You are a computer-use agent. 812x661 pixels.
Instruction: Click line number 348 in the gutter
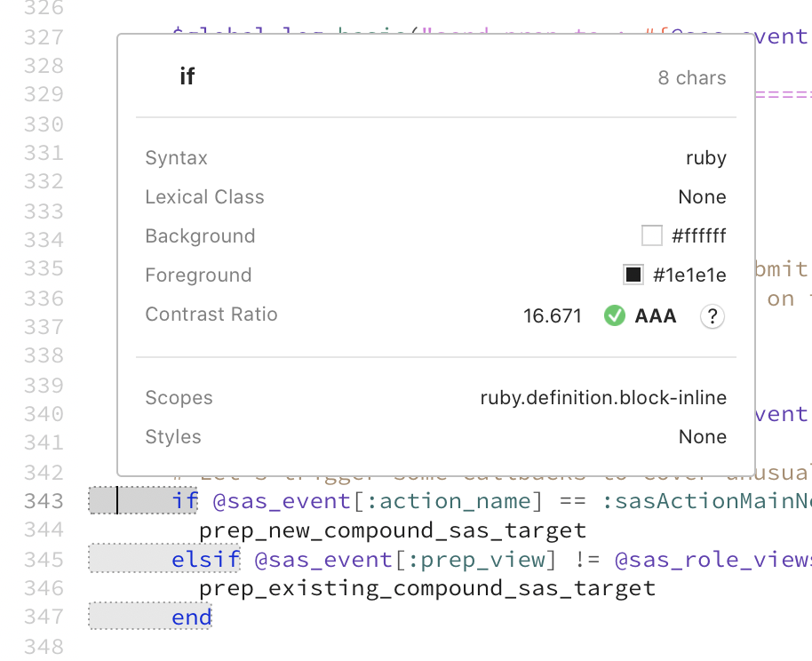pos(44,647)
